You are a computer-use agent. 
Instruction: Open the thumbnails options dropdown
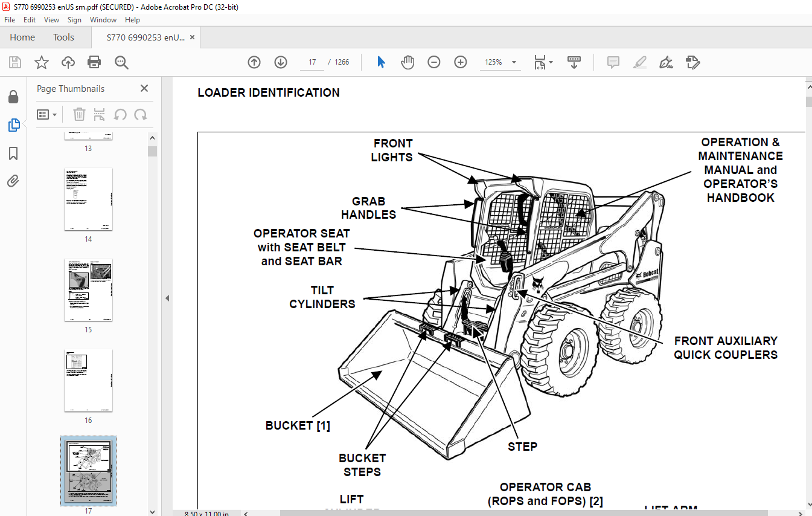point(46,114)
